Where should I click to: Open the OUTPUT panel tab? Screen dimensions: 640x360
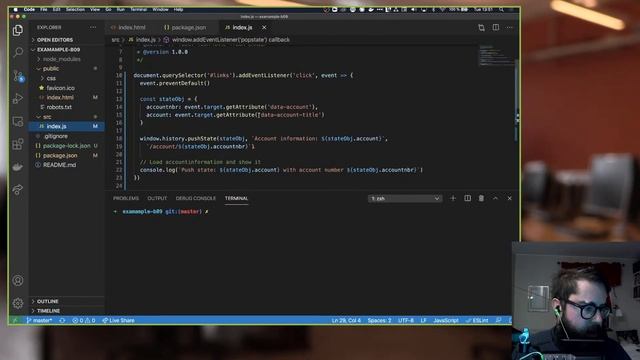157,198
